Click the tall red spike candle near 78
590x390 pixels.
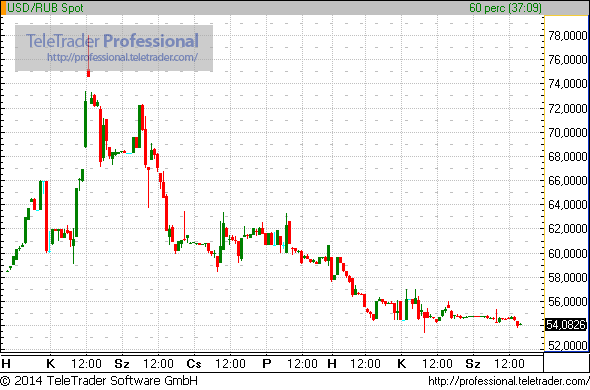(x=88, y=56)
